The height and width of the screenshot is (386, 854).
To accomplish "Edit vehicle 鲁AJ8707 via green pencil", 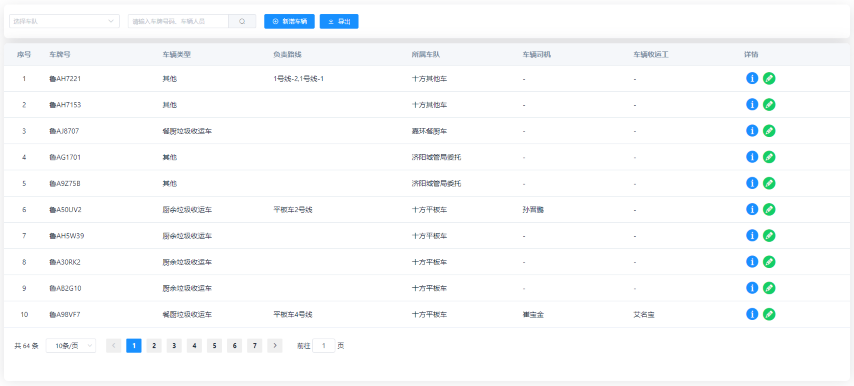I will [769, 131].
